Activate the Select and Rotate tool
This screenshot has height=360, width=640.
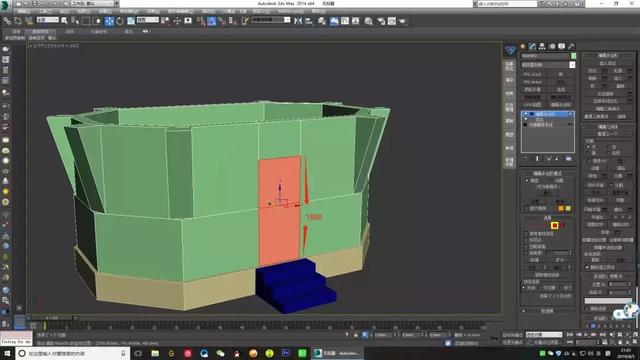(120, 21)
